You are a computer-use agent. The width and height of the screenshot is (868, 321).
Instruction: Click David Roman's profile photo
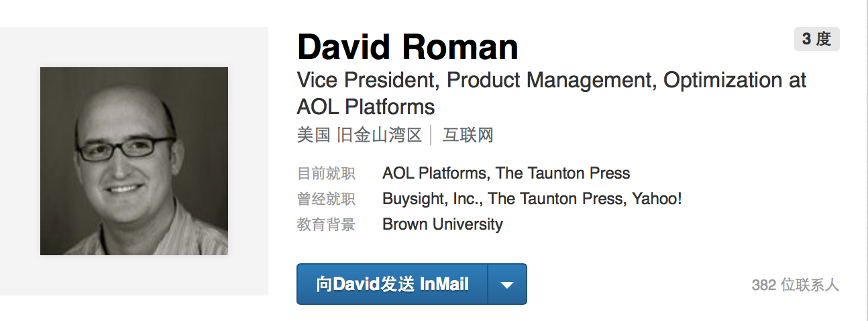tap(134, 161)
